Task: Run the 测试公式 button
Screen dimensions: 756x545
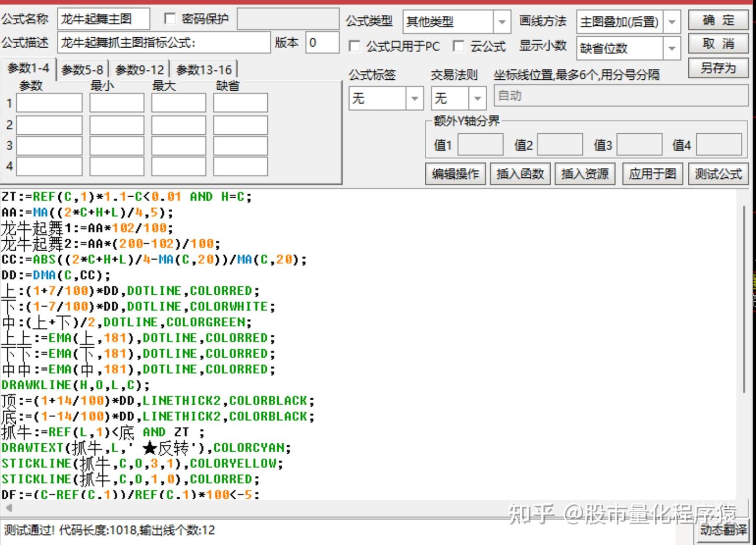Action: tap(718, 174)
